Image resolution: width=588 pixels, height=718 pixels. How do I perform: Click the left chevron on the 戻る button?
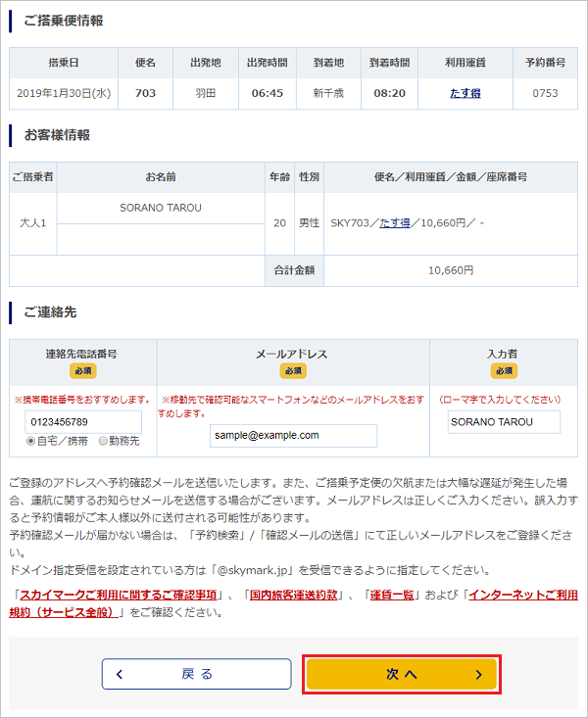pyautogui.click(x=120, y=674)
